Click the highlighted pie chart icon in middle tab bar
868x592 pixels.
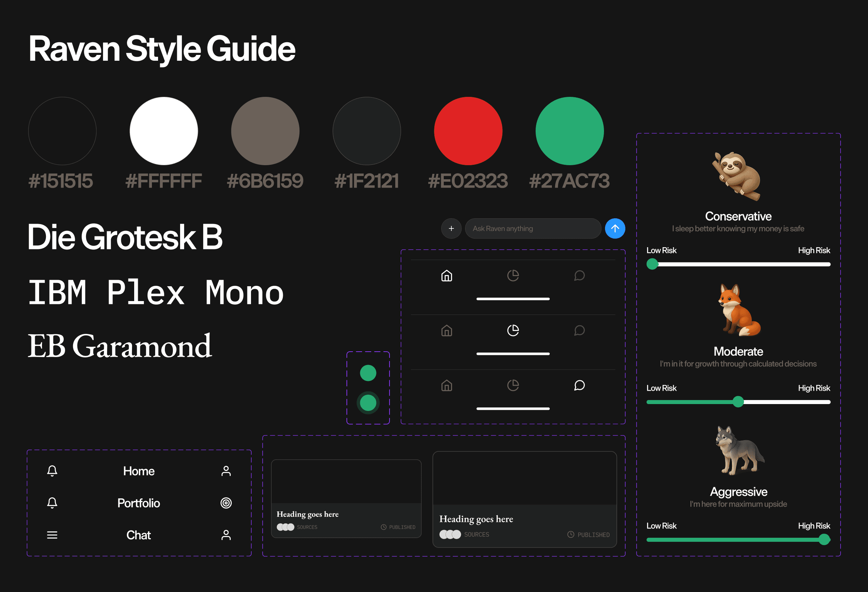513,330
